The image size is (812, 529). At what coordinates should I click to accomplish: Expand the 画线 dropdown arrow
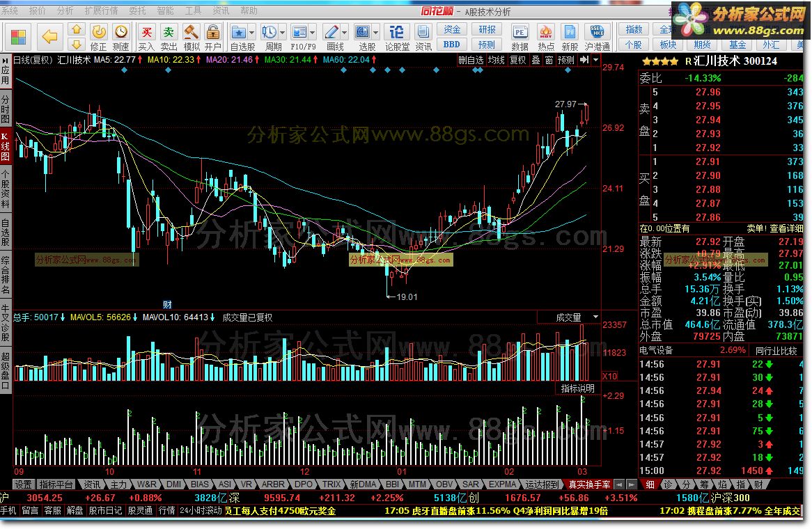345,33
